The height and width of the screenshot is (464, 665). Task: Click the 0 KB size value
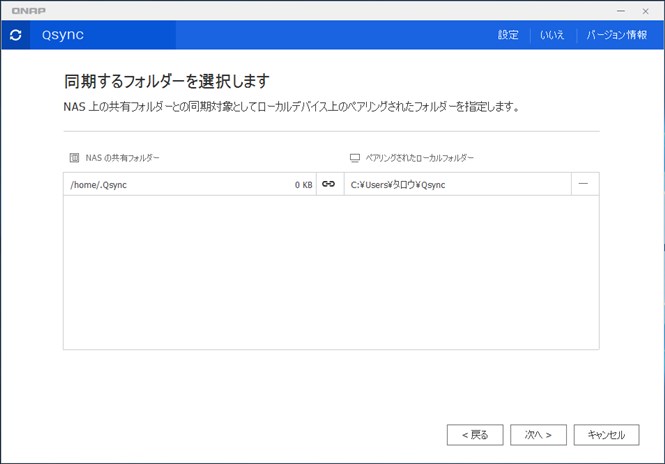pos(303,185)
